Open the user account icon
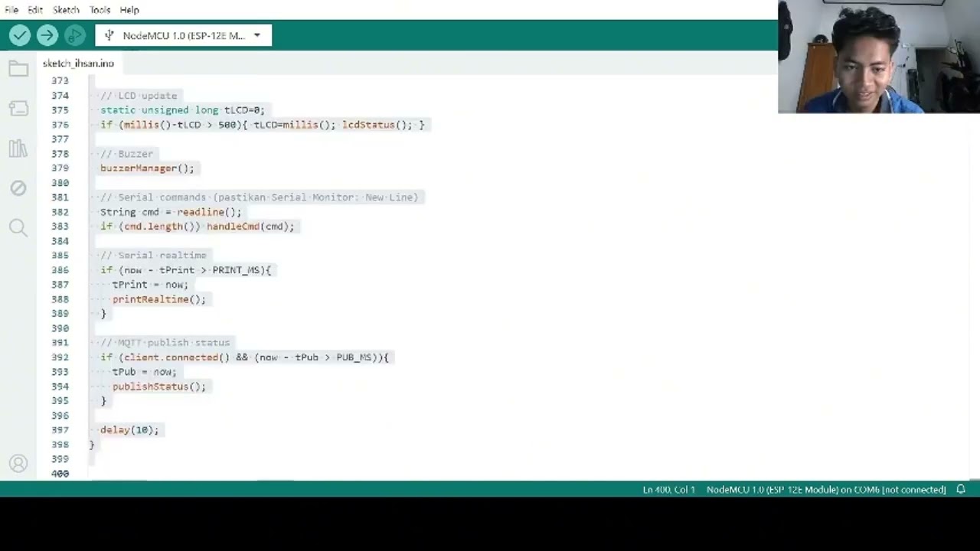This screenshot has width=980, height=551. [x=18, y=463]
